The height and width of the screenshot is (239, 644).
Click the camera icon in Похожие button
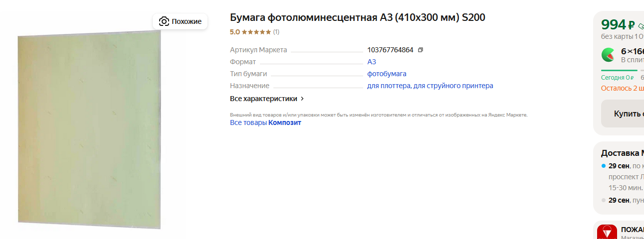click(164, 21)
